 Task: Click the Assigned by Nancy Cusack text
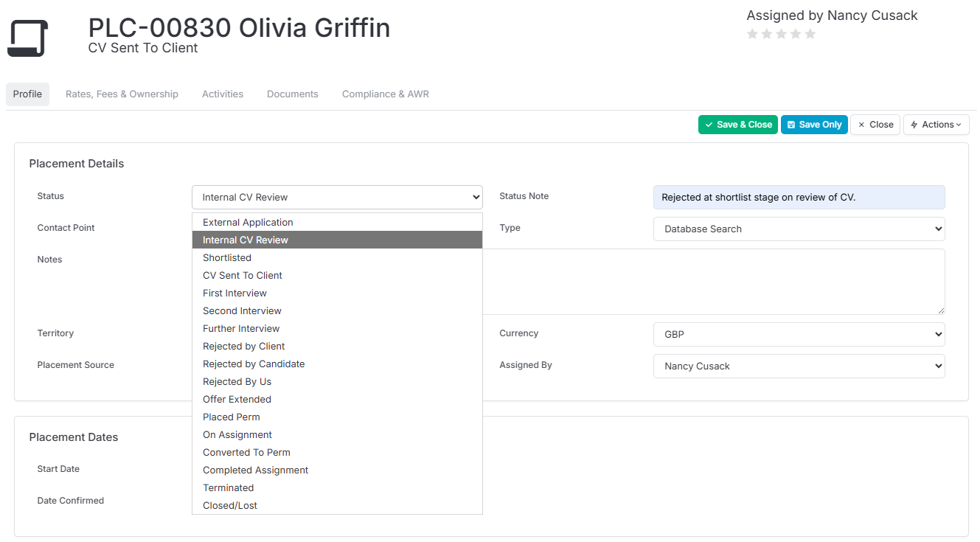(x=832, y=15)
